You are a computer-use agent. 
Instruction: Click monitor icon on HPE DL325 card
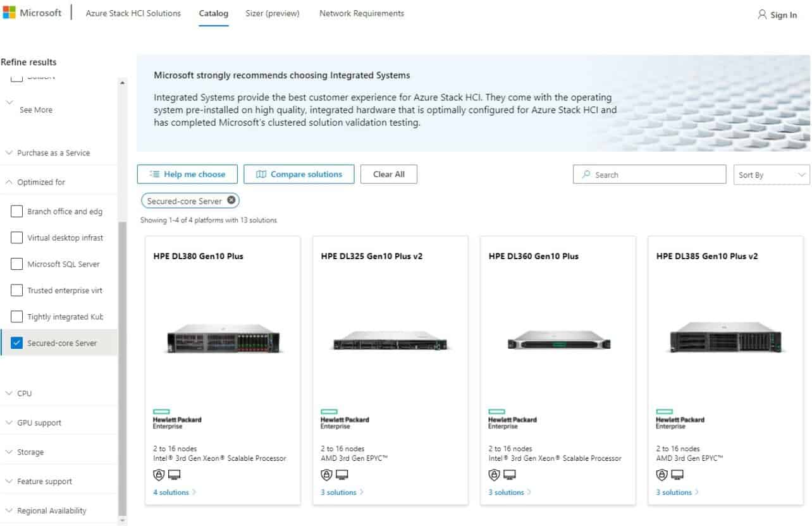click(x=342, y=475)
